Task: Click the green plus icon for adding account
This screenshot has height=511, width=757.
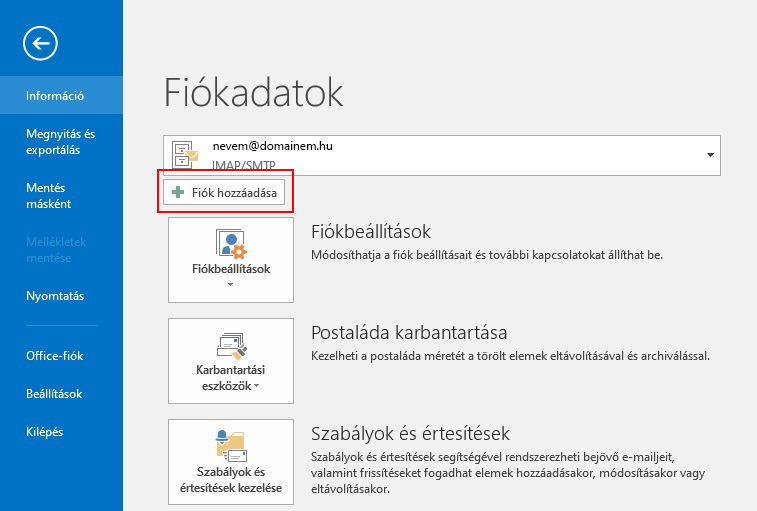Action: click(178, 192)
